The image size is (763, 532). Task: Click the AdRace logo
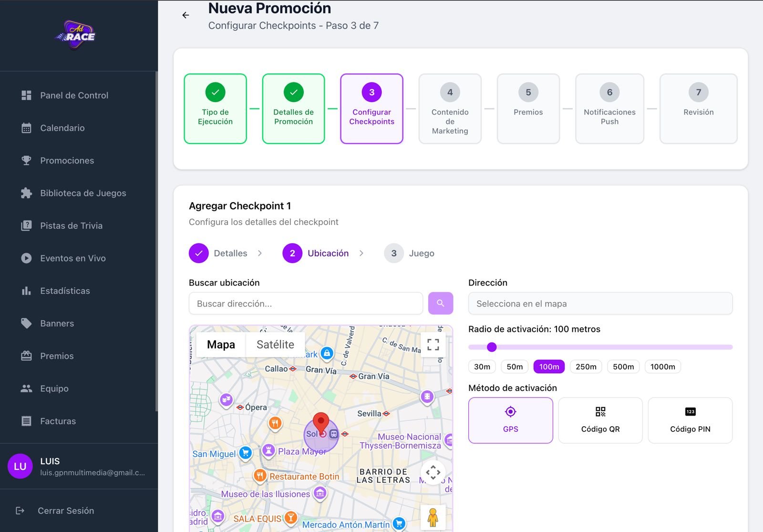(76, 34)
